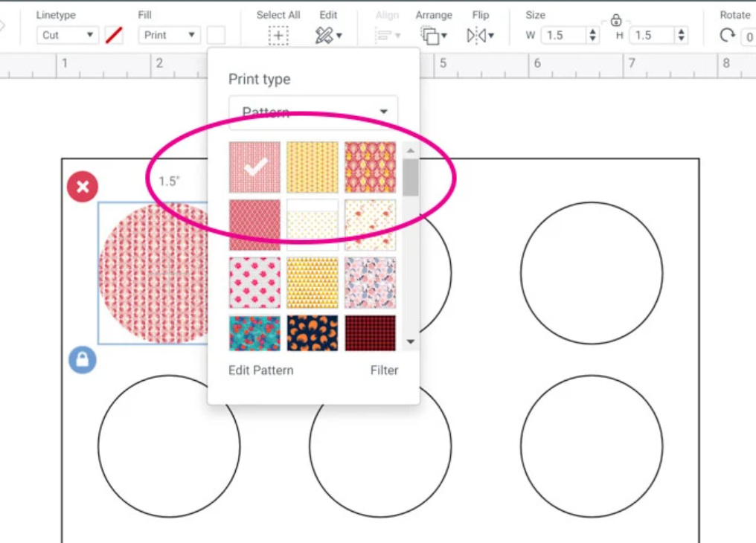Toggle the size aspect ratio lock
The image size is (756, 543).
pos(615,20)
